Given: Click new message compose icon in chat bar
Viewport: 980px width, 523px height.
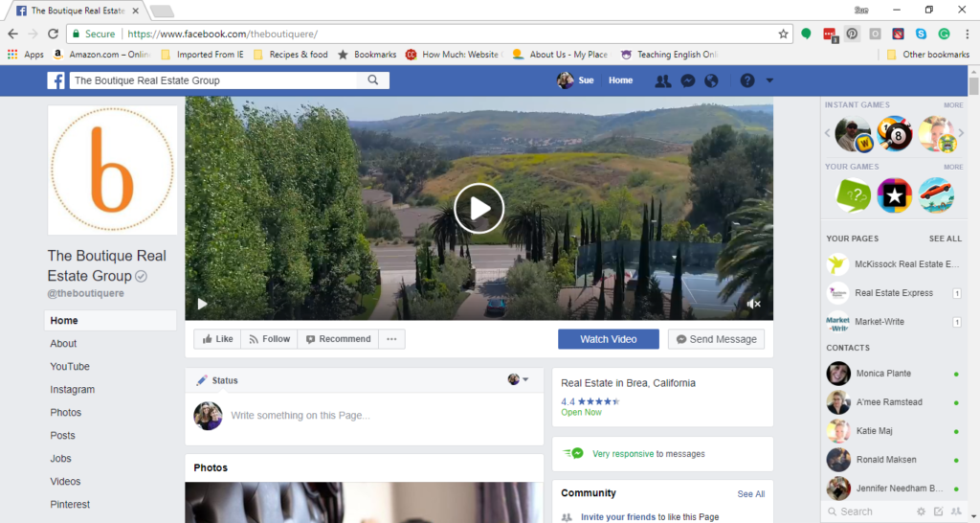Looking at the screenshot, I should pos(938,512).
